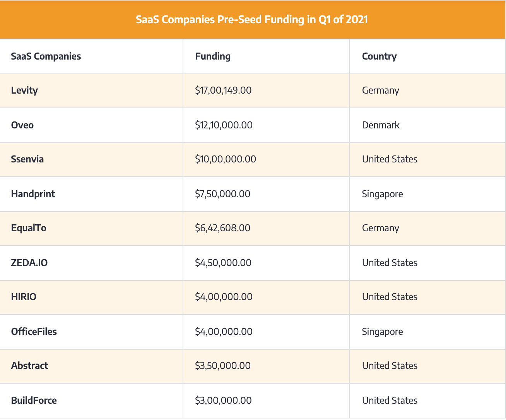Image resolution: width=506 pixels, height=420 pixels.
Task: Click the Ssenvia company cell
Action: (27, 159)
